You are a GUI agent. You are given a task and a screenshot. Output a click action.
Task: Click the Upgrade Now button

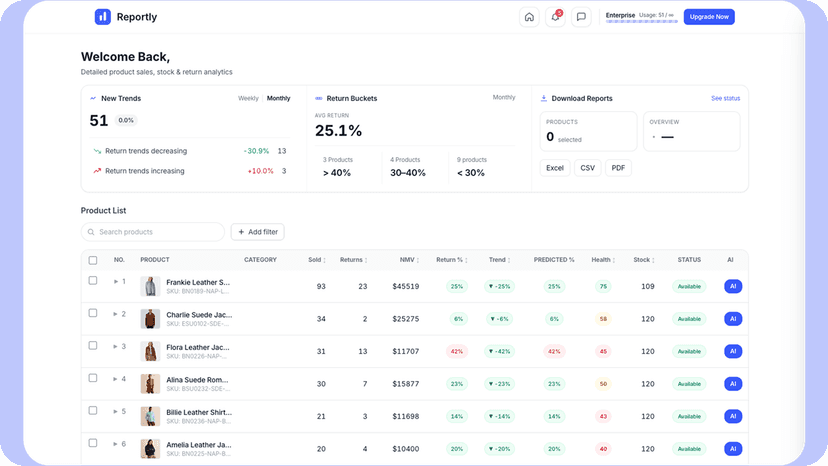(709, 17)
